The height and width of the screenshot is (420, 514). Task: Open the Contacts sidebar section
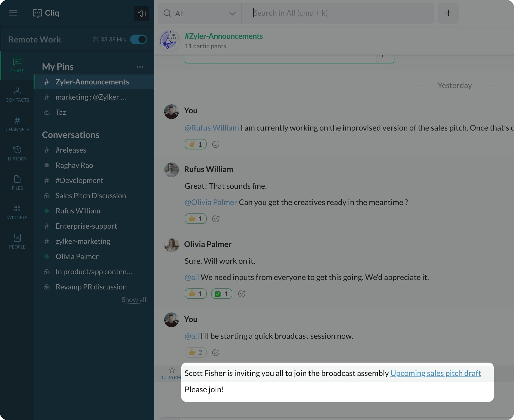[x=17, y=95]
